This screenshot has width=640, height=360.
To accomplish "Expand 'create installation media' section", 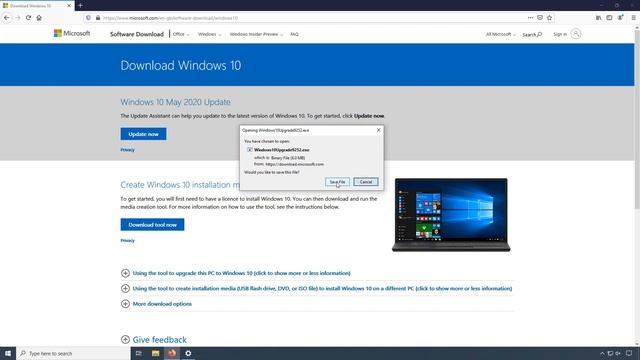I will [x=317, y=289].
